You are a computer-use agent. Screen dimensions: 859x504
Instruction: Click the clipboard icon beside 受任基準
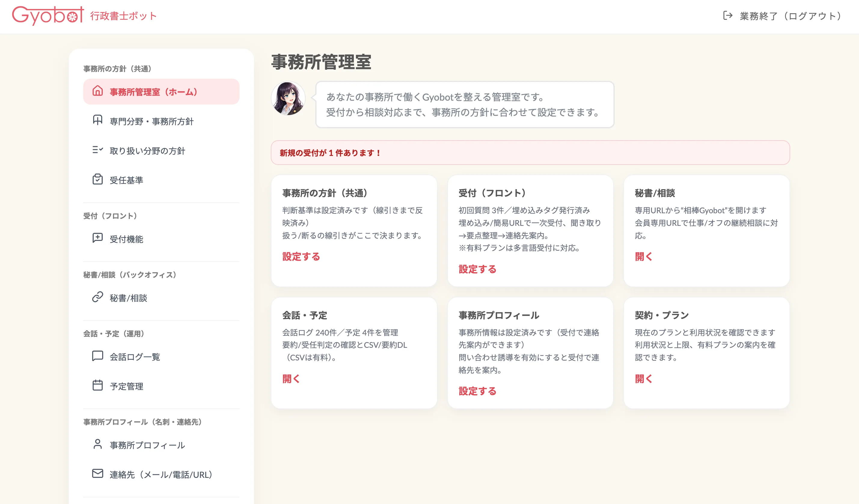point(97,179)
